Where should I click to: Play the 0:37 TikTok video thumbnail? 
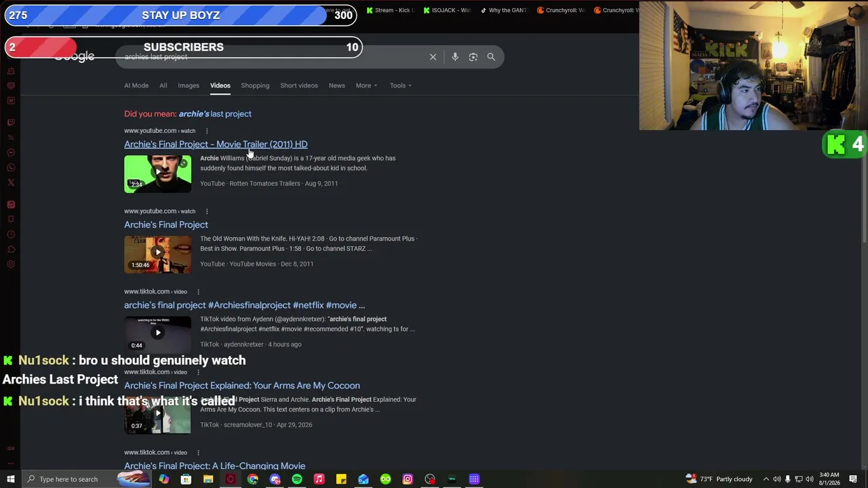tap(157, 415)
